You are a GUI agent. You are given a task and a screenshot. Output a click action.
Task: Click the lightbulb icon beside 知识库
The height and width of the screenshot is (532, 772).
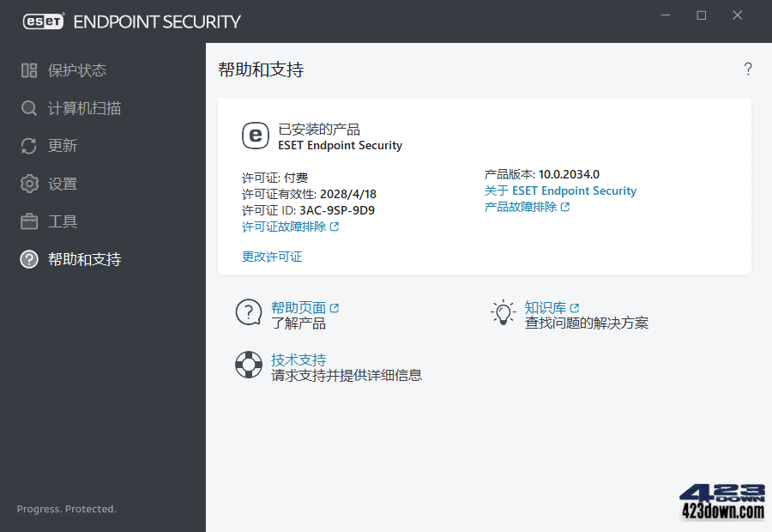coord(503,312)
